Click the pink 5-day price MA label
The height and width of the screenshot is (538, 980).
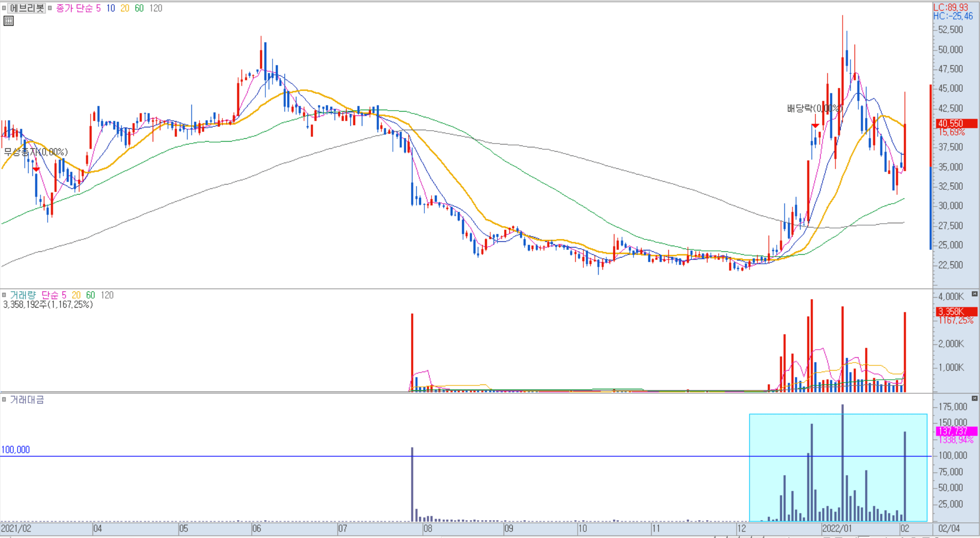pyautogui.click(x=98, y=8)
